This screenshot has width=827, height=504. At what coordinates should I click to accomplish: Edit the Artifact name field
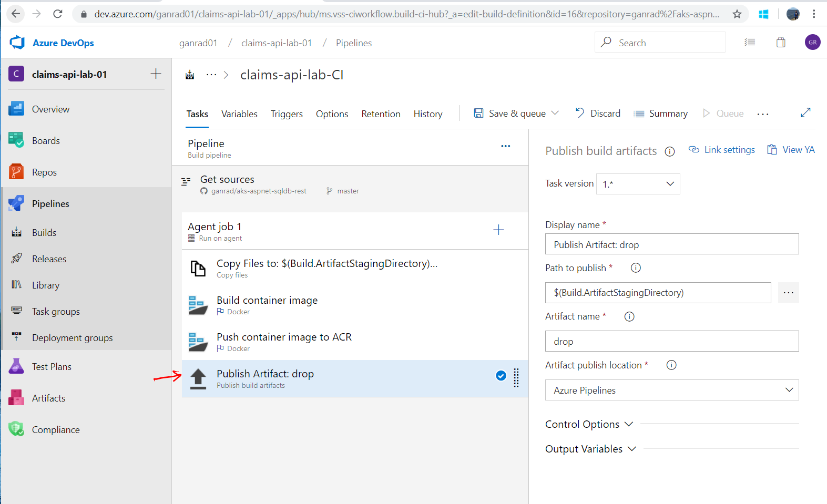pyautogui.click(x=672, y=341)
